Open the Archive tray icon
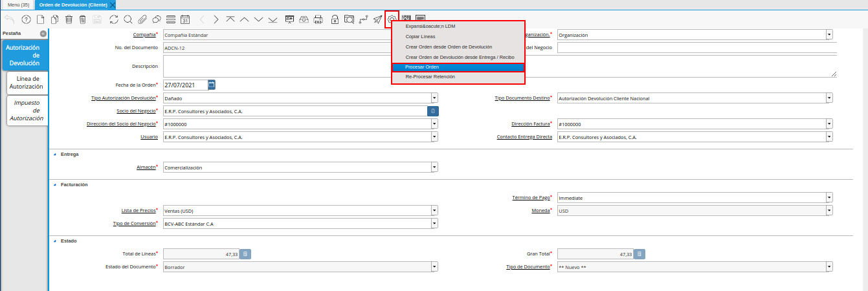Image resolution: width=868 pixels, height=291 pixels. (x=304, y=19)
